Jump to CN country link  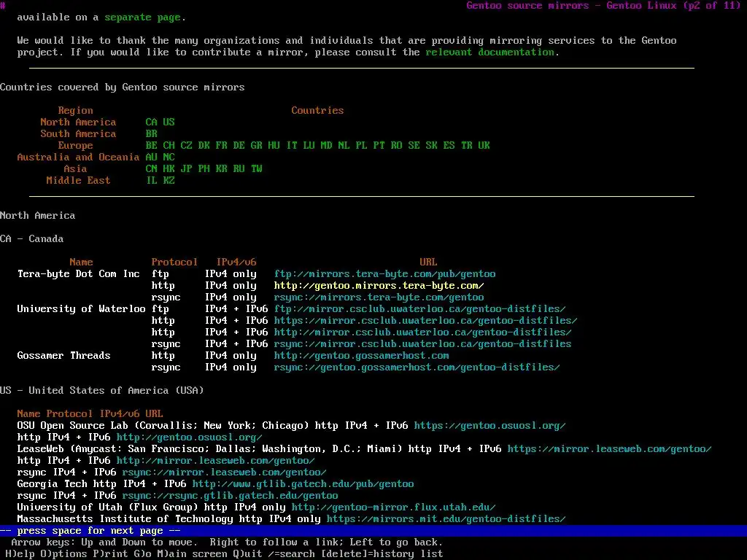click(152, 169)
